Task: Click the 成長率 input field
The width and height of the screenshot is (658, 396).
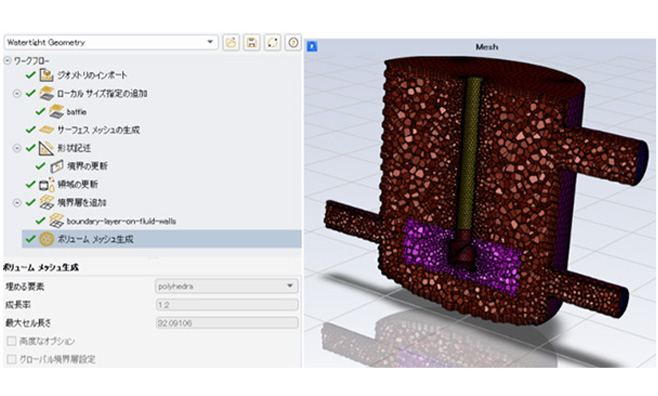Action: click(x=227, y=305)
